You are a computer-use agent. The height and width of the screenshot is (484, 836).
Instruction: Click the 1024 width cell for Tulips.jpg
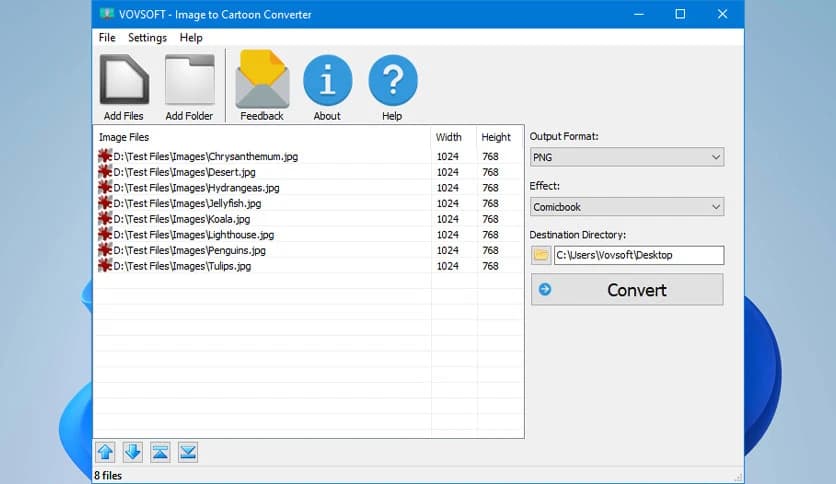tap(448, 265)
